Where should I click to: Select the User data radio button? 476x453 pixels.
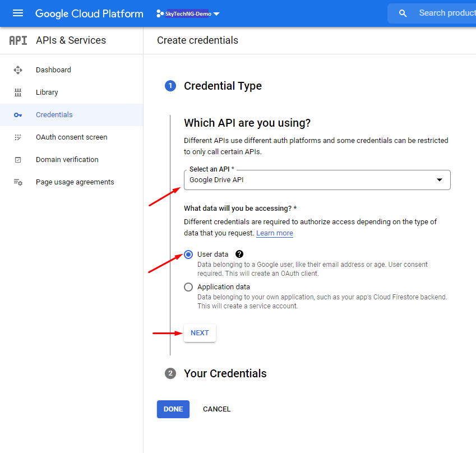pos(188,255)
